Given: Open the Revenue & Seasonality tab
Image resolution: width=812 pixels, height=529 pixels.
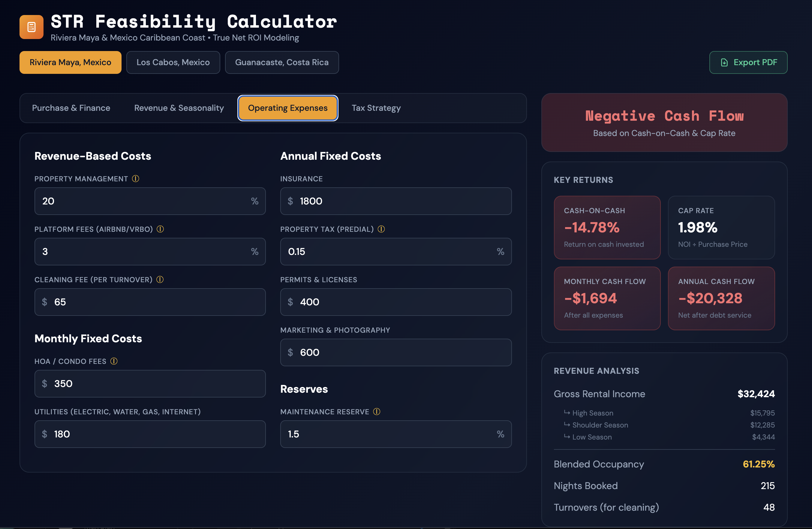Looking at the screenshot, I should [179, 108].
